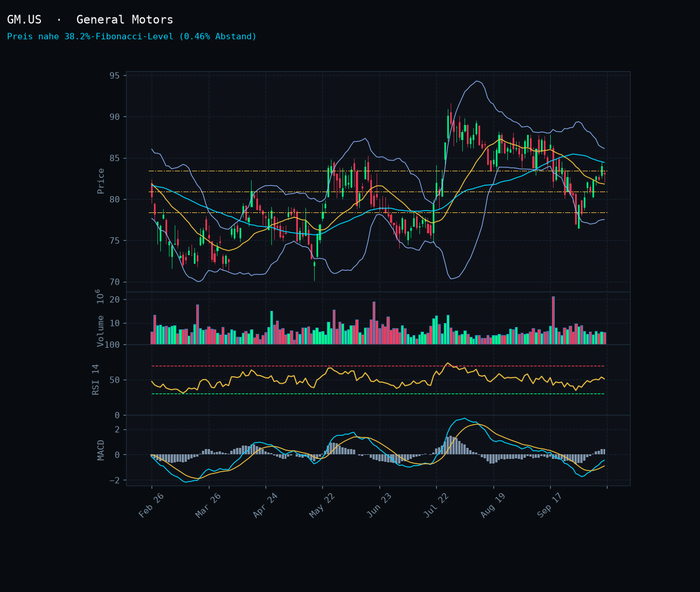Click the 0 tick on the MACD axis
This screenshot has width=700, height=592.
click(x=117, y=455)
